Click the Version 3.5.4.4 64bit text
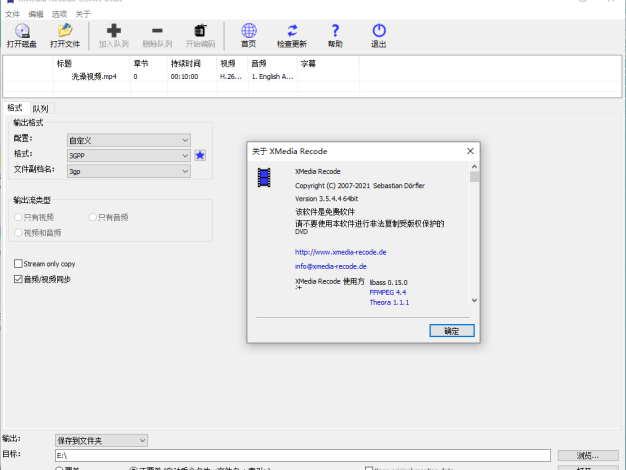The height and width of the screenshot is (470, 626). (x=326, y=198)
